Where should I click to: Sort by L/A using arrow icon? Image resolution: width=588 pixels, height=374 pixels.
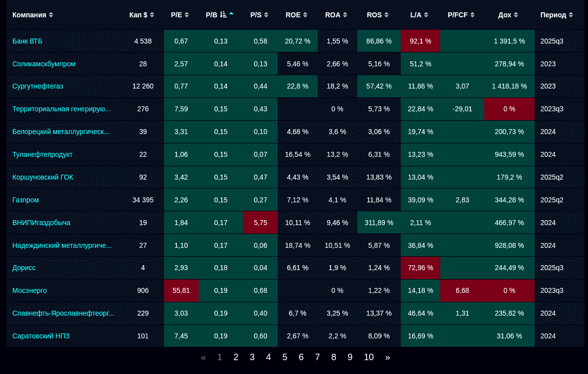[426, 15]
